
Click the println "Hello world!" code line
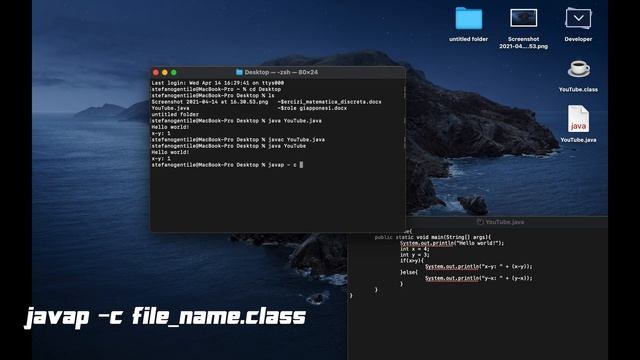point(452,243)
